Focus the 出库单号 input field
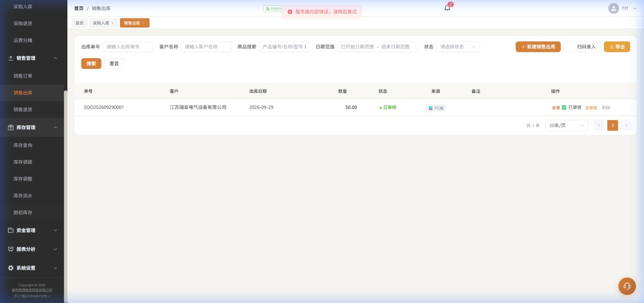 pos(128,47)
